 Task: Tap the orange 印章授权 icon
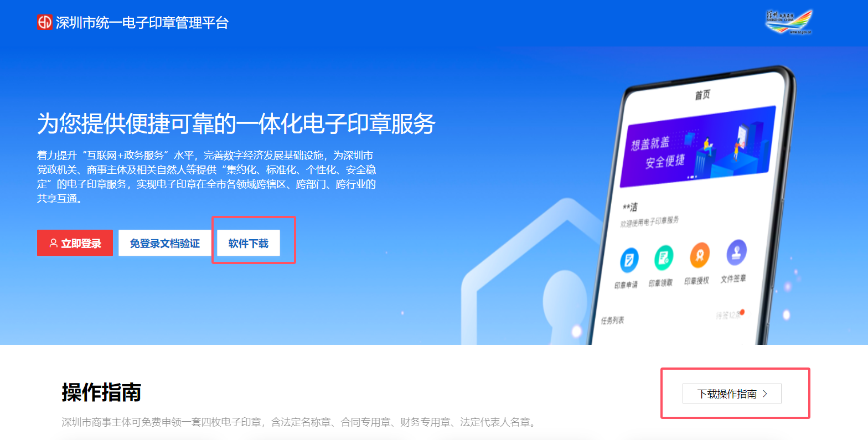[x=700, y=255]
